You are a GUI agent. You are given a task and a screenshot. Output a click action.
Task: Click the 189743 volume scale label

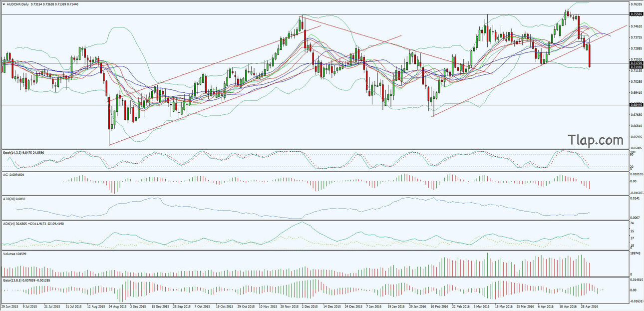coord(635,254)
